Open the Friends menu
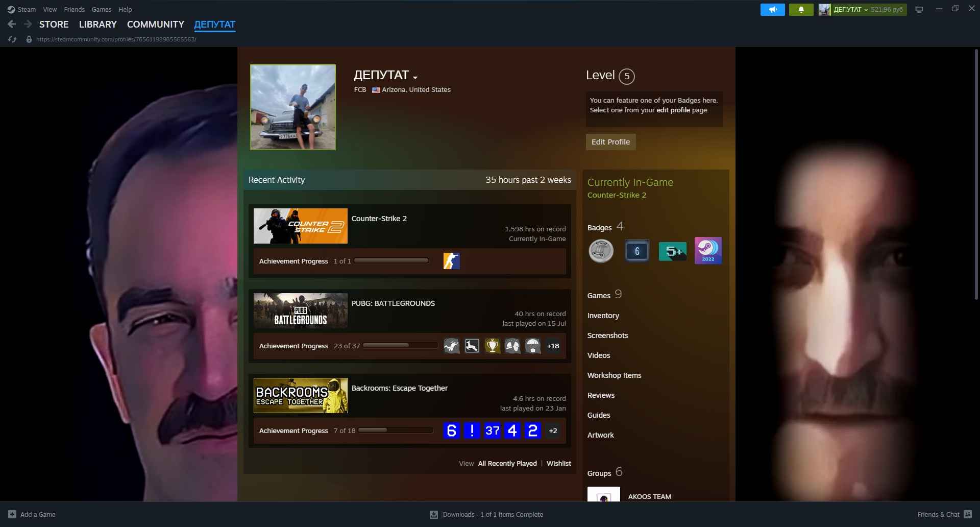 coord(75,10)
